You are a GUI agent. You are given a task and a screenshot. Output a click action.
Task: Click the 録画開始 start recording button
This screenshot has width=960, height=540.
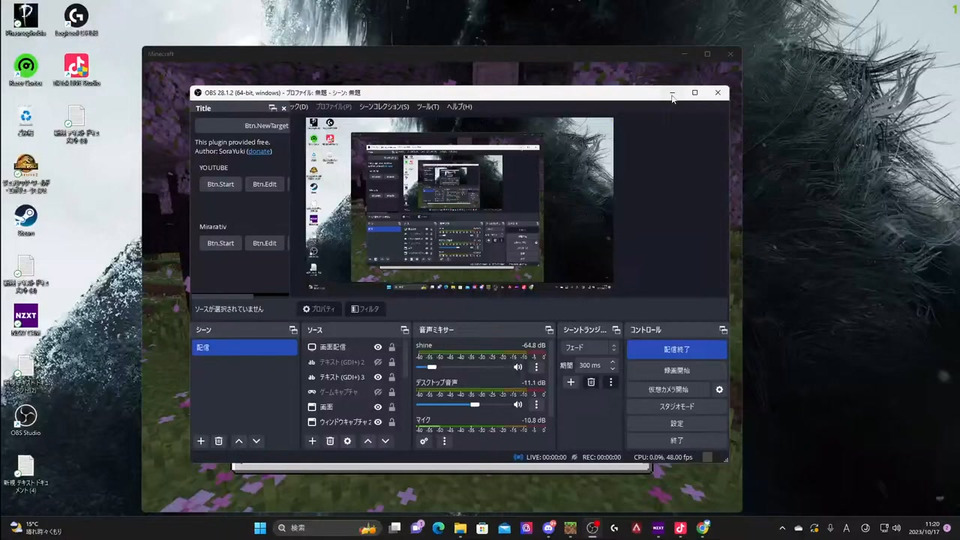(677, 370)
